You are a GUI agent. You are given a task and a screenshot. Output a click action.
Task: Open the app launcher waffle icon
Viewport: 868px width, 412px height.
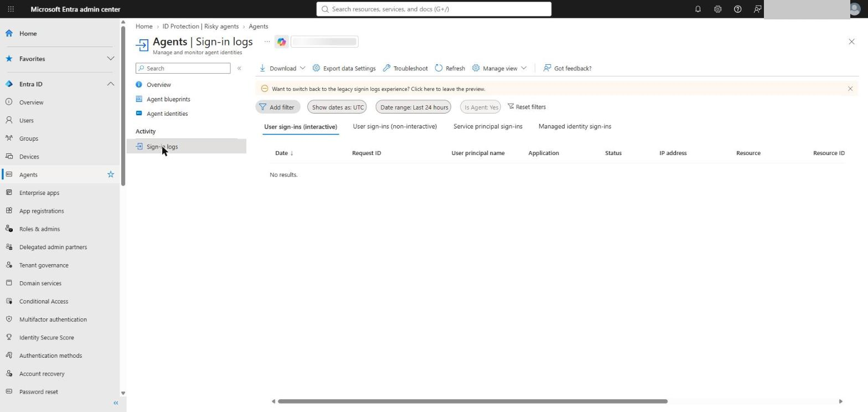(x=11, y=9)
